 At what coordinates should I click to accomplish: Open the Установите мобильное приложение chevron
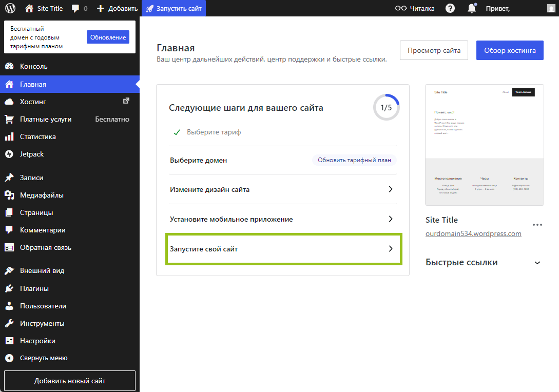(x=390, y=219)
